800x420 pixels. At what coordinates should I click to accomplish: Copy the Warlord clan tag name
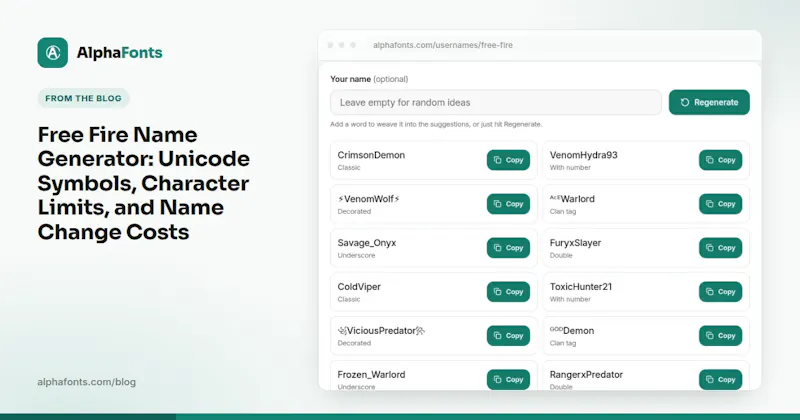pos(720,204)
